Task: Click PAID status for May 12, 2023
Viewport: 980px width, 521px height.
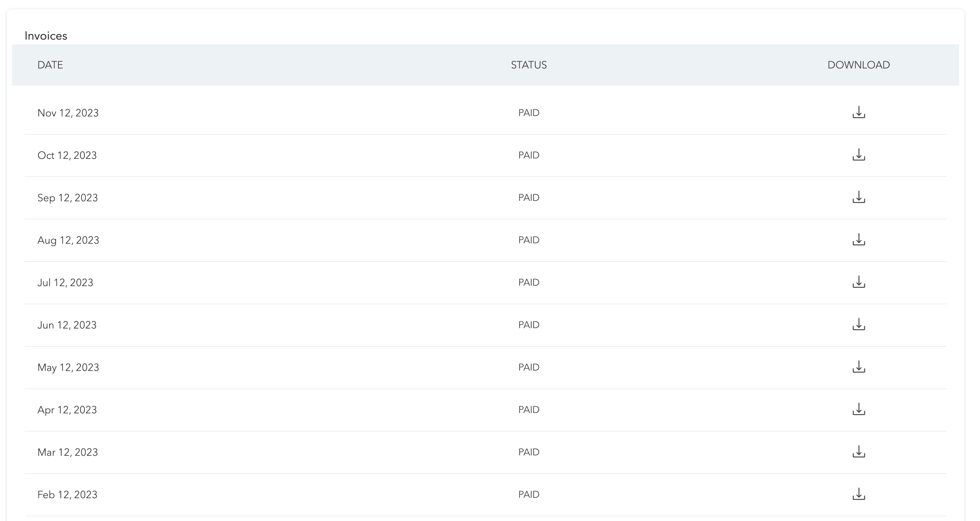Action: pos(528,367)
